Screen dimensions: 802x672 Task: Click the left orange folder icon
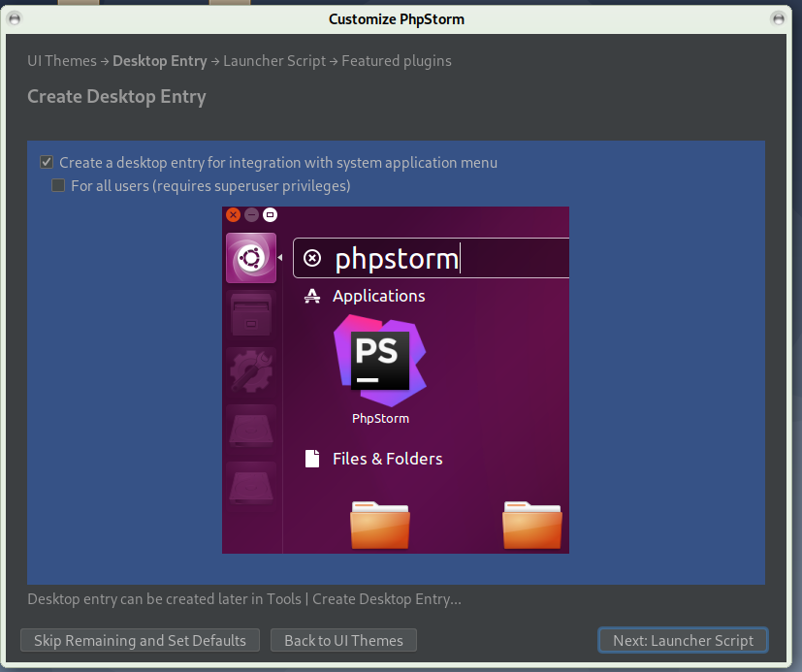[379, 525]
